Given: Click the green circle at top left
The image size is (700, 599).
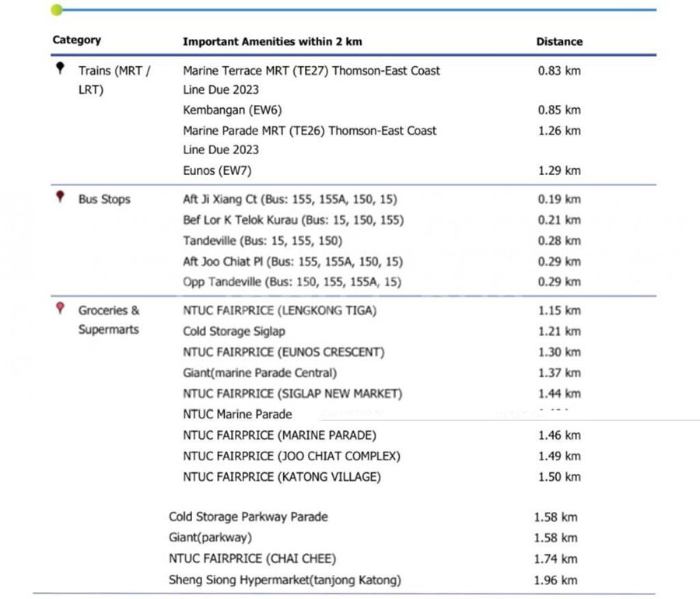Looking at the screenshot, I should [56, 10].
